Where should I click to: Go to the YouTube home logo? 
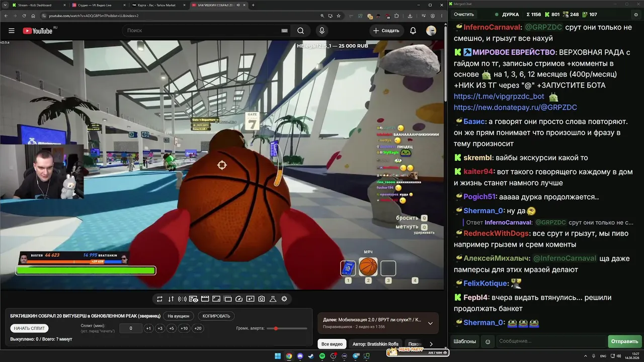[38, 31]
